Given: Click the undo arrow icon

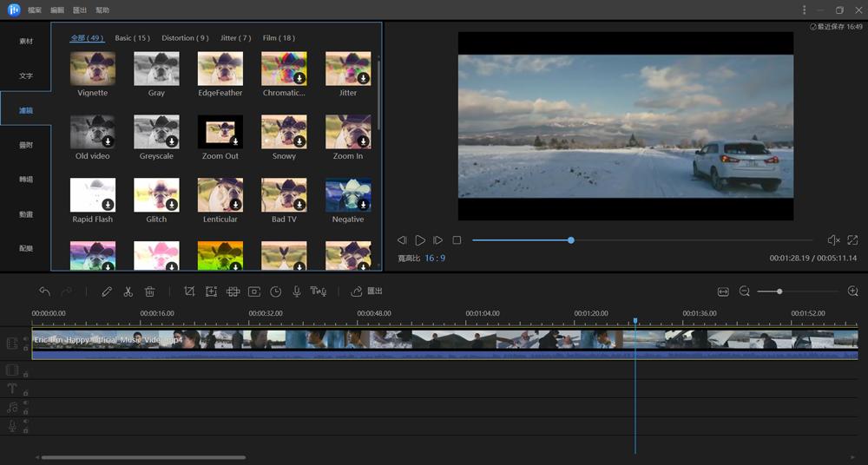Looking at the screenshot, I should tap(44, 291).
